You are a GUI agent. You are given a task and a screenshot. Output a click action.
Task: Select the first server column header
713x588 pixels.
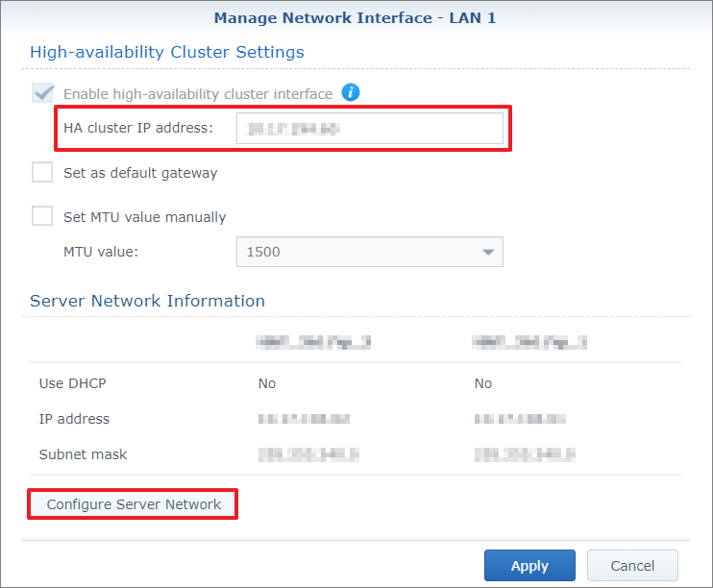[312, 341]
